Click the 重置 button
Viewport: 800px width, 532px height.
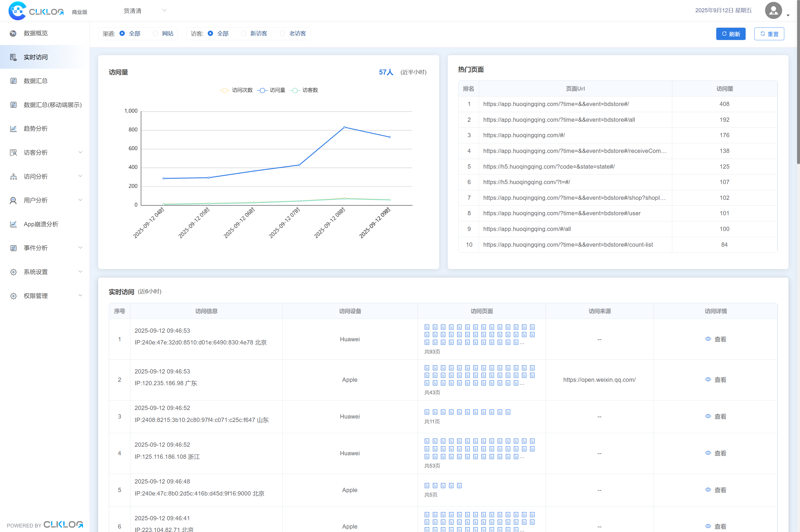(769, 34)
